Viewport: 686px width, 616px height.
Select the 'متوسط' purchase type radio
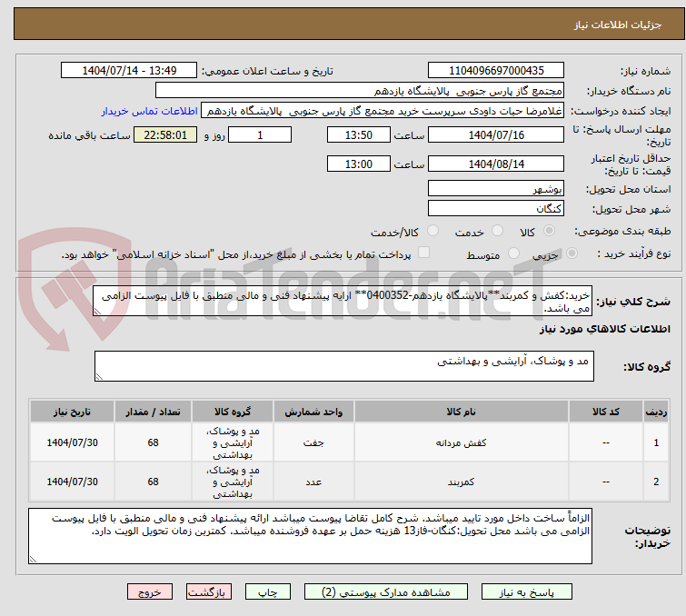click(x=513, y=253)
